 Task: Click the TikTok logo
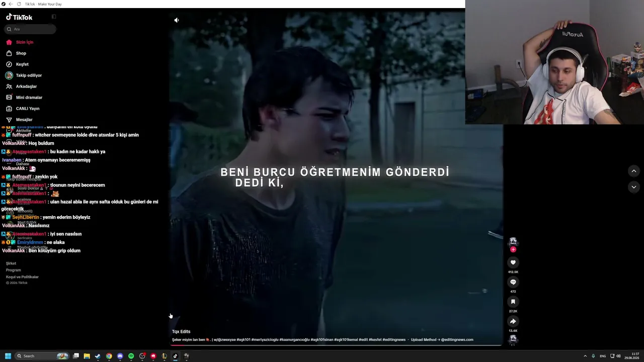pyautogui.click(x=19, y=17)
